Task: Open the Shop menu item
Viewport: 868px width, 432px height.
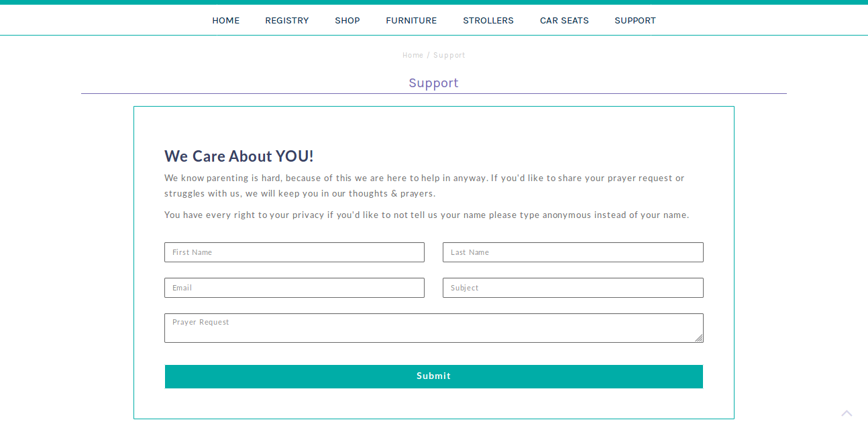Action: click(x=347, y=20)
